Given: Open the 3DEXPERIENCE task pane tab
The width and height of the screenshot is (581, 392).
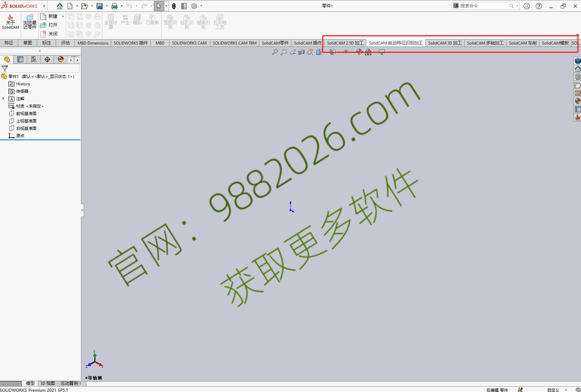Looking at the screenshot, I should 578,61.
